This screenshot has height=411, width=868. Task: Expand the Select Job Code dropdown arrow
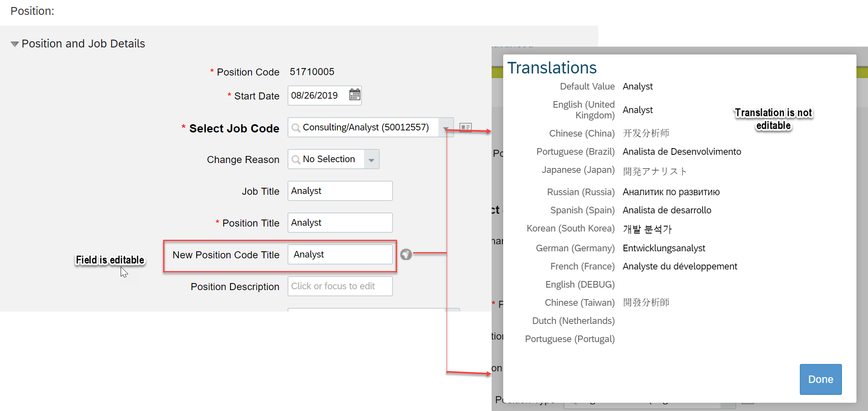tap(446, 128)
